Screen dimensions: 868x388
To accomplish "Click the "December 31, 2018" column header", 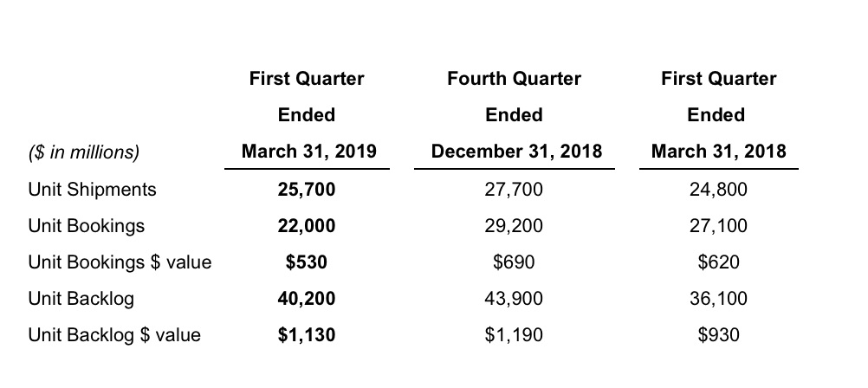I will click(516, 152).
